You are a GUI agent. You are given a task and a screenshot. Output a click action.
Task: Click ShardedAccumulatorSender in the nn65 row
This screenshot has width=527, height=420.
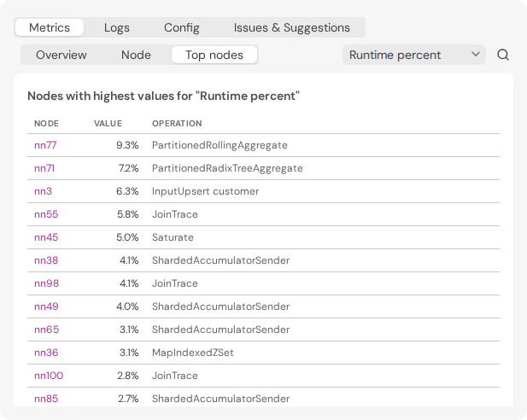(221, 330)
